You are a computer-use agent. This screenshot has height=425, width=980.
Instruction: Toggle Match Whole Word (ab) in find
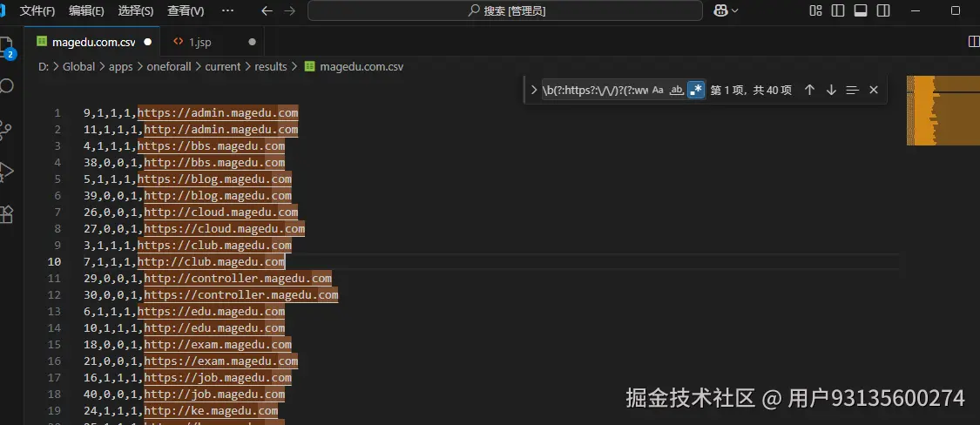pyautogui.click(x=676, y=90)
